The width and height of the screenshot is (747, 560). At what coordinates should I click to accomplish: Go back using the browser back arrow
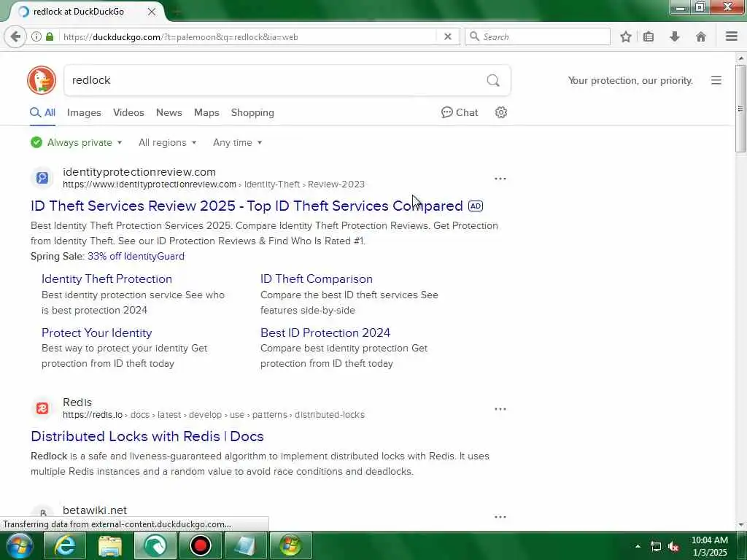[x=15, y=36]
